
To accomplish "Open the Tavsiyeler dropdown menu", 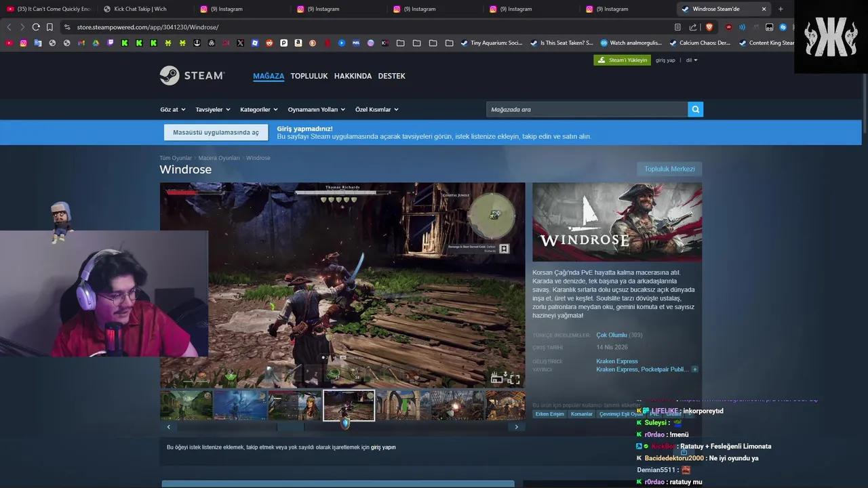I will click(213, 109).
